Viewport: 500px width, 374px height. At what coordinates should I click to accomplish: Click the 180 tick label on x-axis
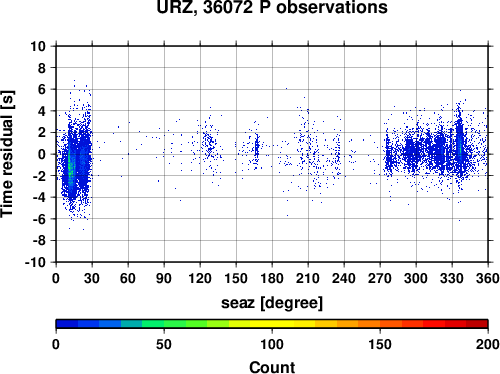point(272,278)
